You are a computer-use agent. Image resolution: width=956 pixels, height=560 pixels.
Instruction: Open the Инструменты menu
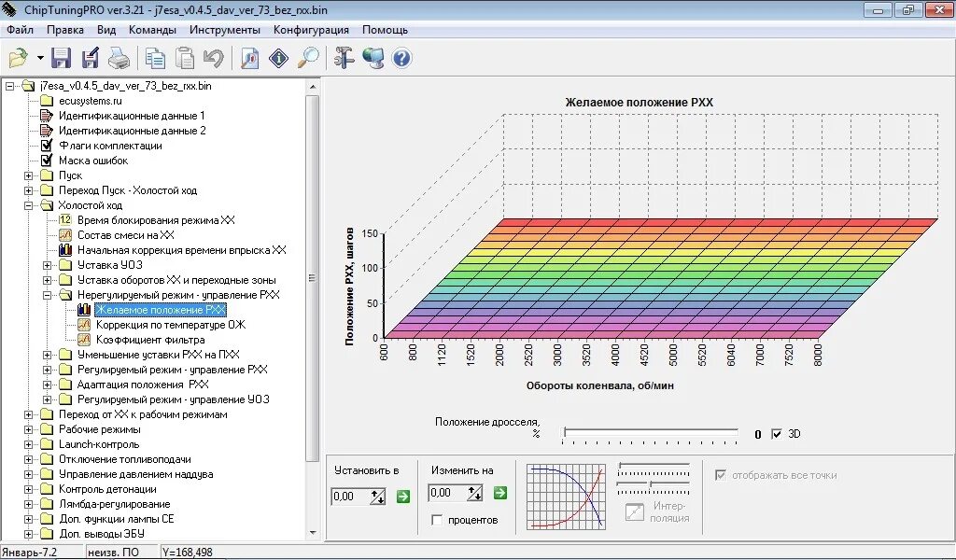224,30
